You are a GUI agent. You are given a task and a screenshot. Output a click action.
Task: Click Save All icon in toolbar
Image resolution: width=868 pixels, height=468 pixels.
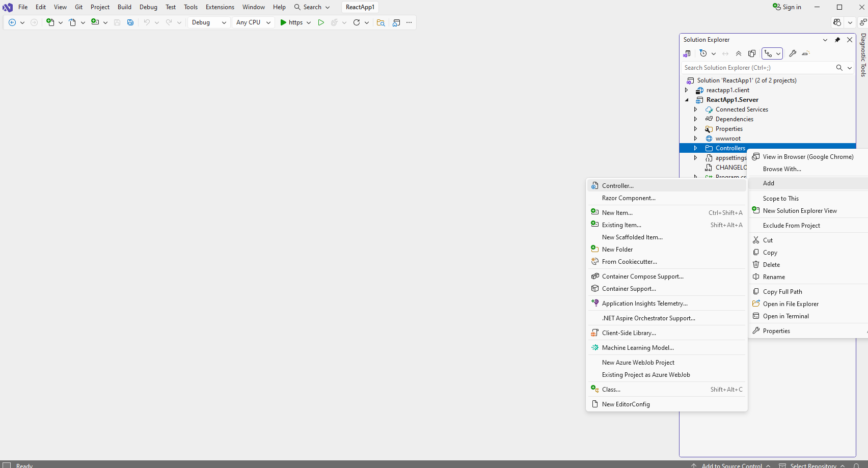tap(130, 22)
